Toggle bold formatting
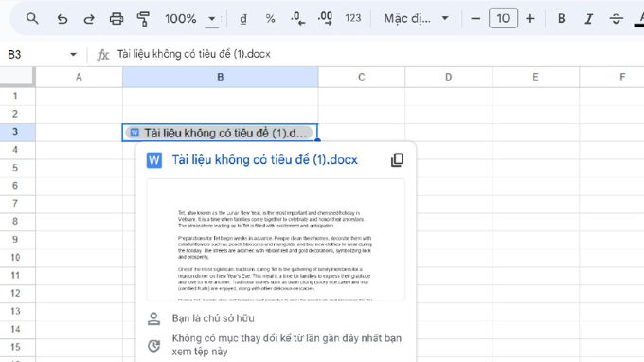Image resolution: width=644 pixels, height=362 pixels. [x=562, y=19]
